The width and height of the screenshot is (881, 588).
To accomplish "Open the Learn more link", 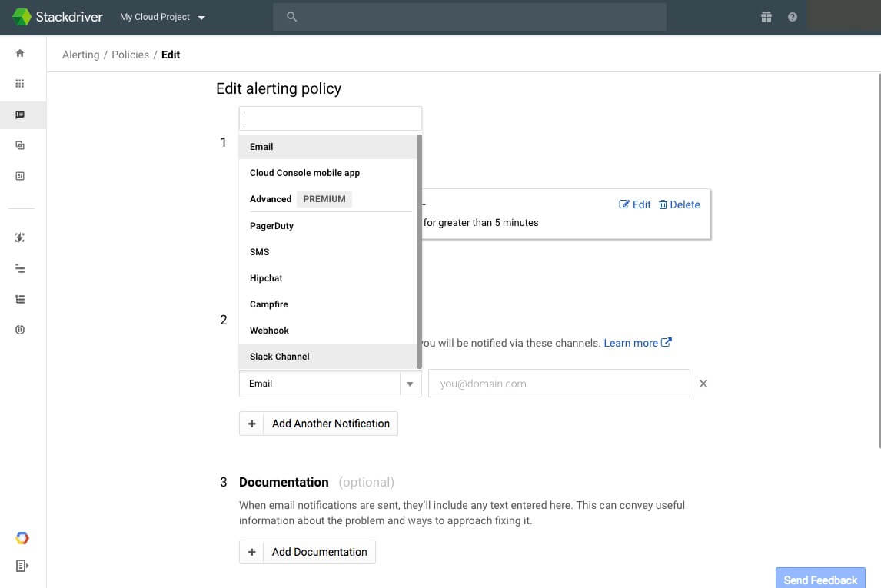I will pyautogui.click(x=638, y=343).
